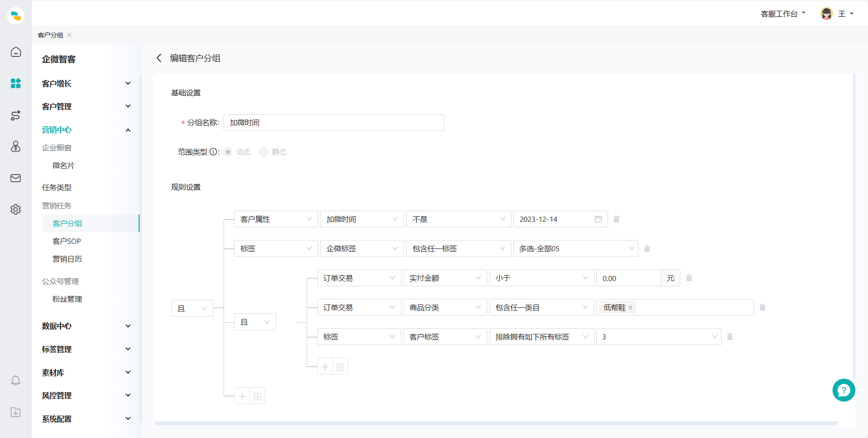
Task: Open the green apps grid icon in the left rail
Action: 16,84
